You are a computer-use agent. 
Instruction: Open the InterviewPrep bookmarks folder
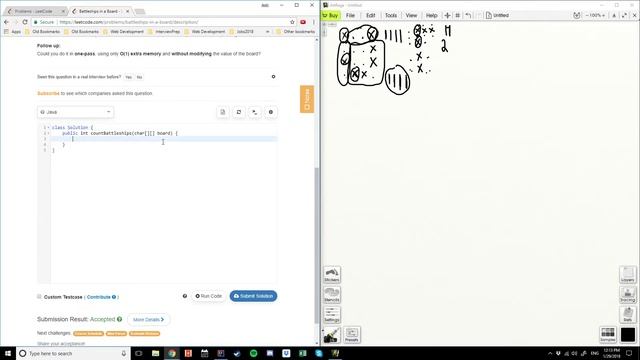(164, 31)
